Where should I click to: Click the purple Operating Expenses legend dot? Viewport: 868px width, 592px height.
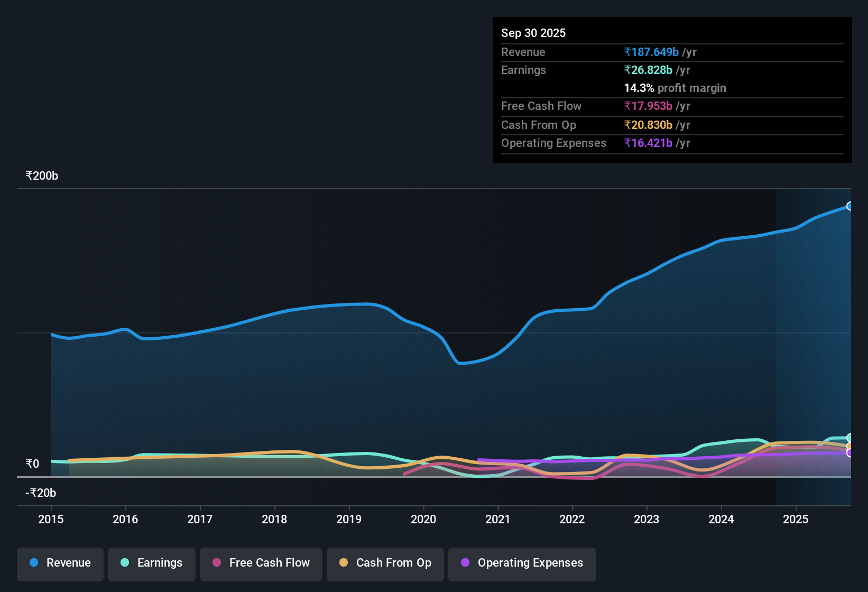click(465, 563)
